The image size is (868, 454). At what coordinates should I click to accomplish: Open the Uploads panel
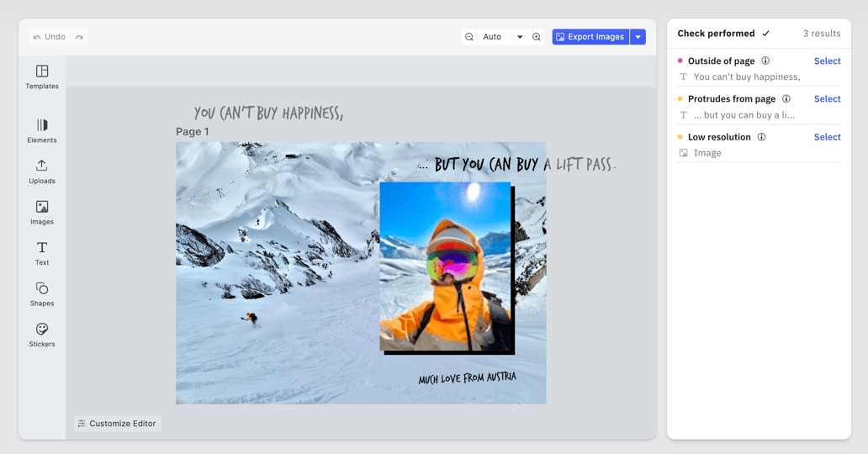tap(42, 172)
